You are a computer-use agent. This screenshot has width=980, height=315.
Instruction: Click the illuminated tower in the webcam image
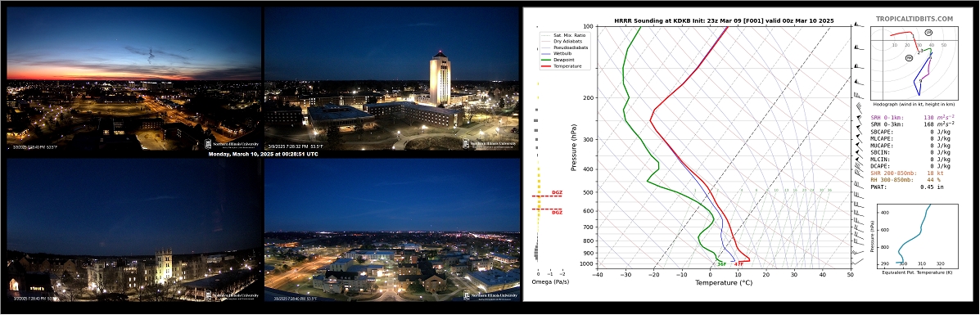440,79
